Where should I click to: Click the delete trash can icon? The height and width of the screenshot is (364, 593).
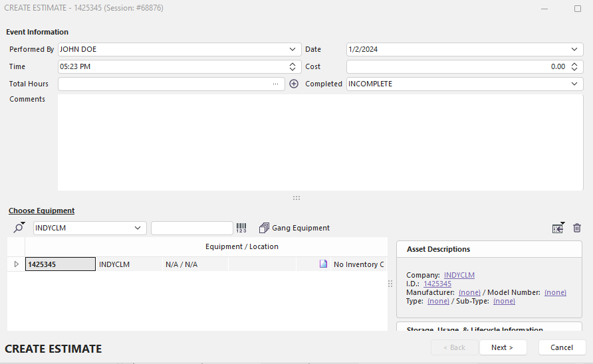(576, 228)
